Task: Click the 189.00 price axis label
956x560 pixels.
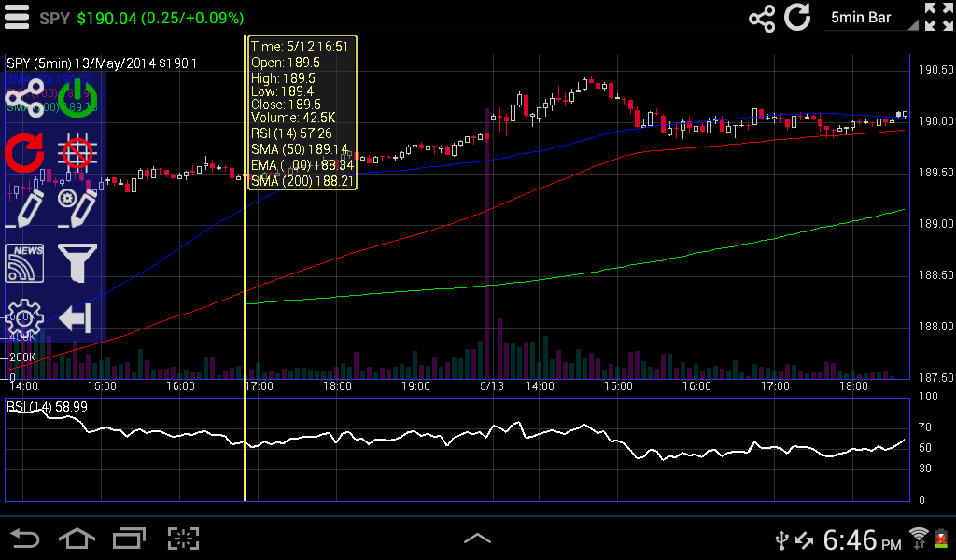Action: 935,224
